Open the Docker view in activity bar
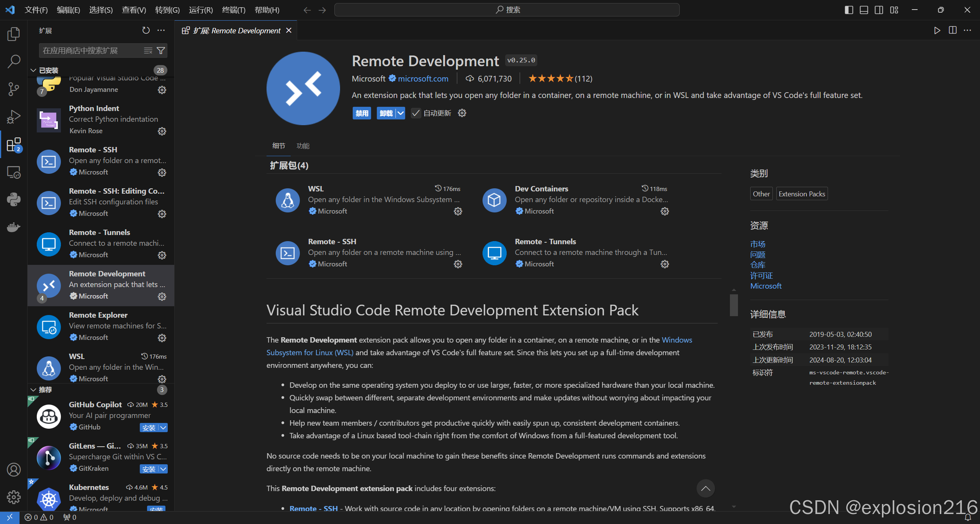Screen dimensions: 980x524 pos(14,227)
